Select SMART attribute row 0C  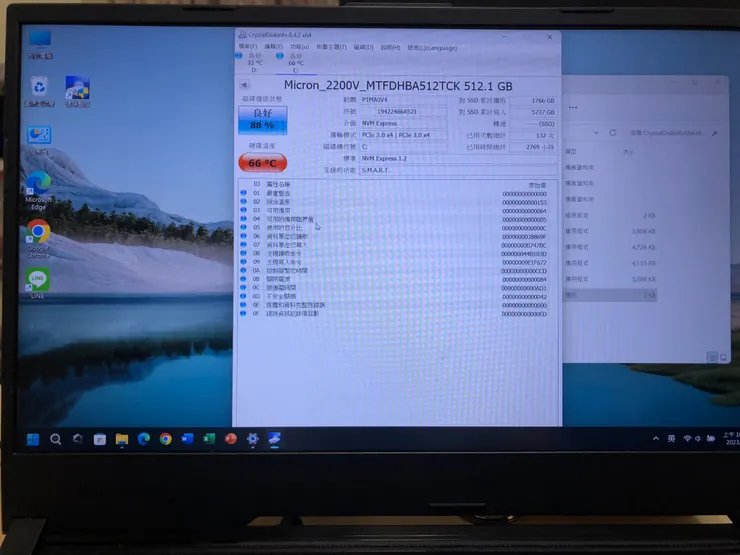click(395, 287)
